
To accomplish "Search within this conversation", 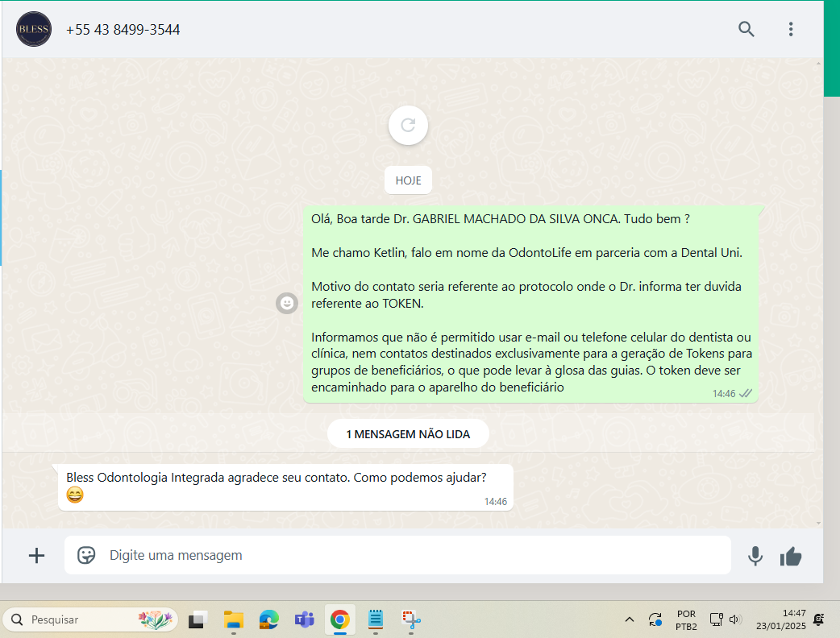I will point(746,29).
